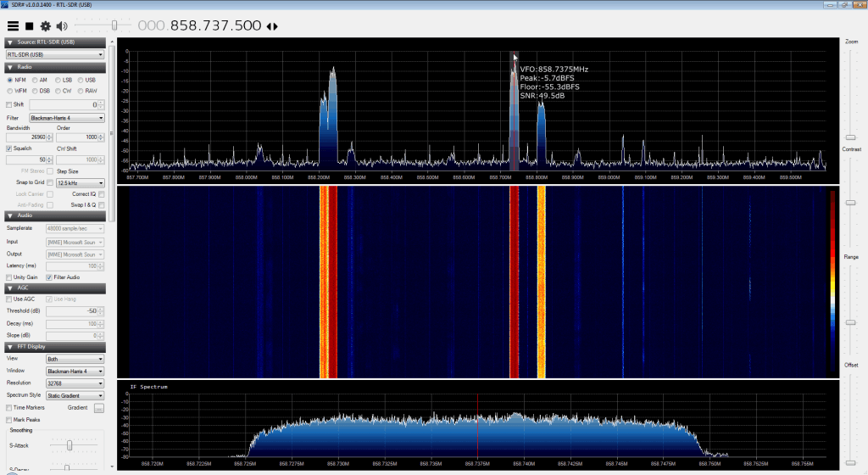Viewport: 868px width, 475px height.
Task: Enable the Shift checkbox
Action: (8, 104)
